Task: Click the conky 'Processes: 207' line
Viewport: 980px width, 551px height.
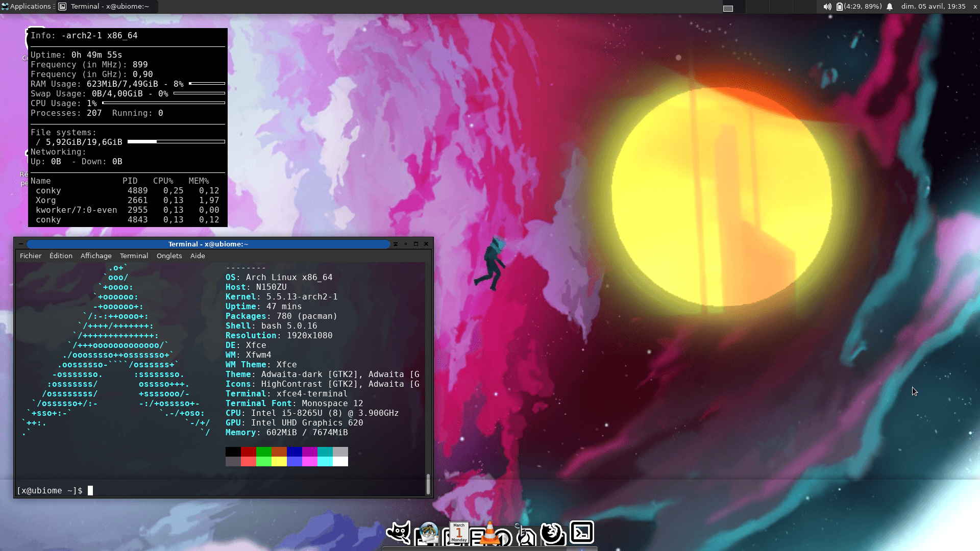Action: tap(66, 113)
